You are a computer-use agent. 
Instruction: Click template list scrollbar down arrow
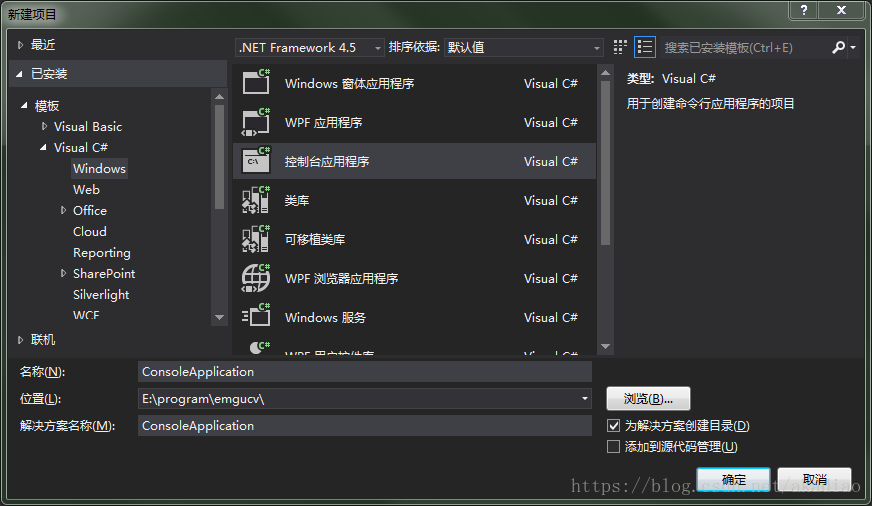pyautogui.click(x=606, y=346)
